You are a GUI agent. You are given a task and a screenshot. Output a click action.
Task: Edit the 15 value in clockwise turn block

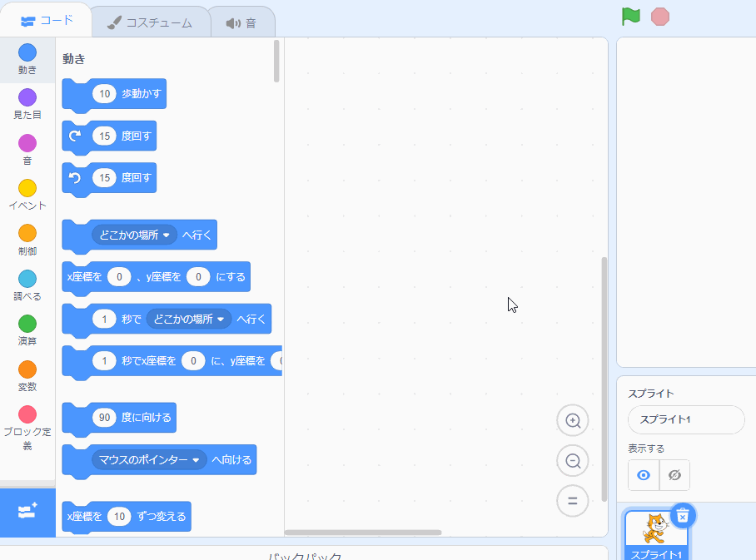(x=105, y=136)
